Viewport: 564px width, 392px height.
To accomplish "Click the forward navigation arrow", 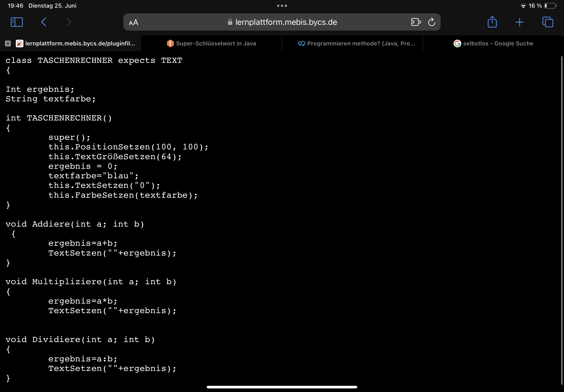I will pos(68,22).
